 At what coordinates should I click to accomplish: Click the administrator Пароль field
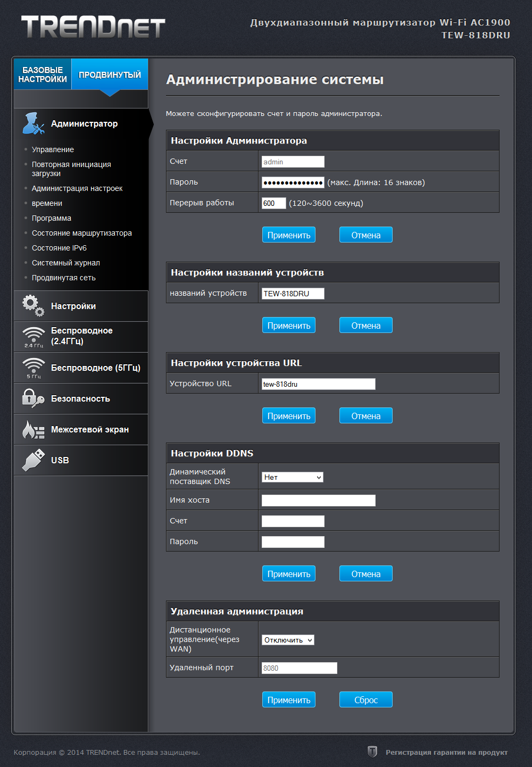click(x=293, y=182)
